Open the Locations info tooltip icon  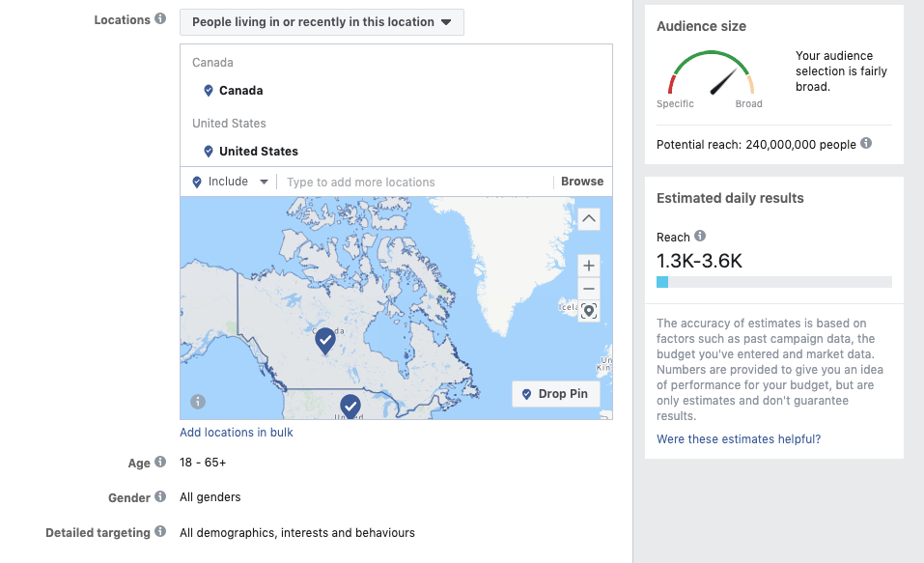[x=160, y=19]
